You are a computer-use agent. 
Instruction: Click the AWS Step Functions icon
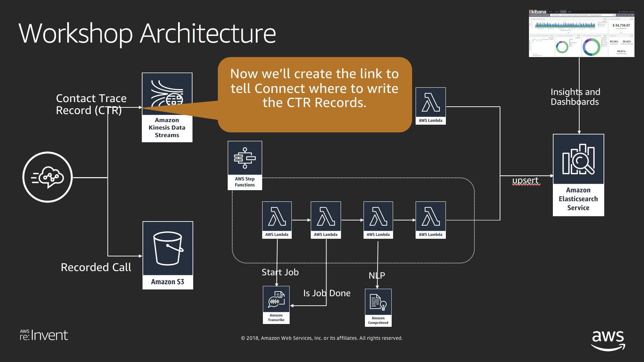(x=245, y=166)
